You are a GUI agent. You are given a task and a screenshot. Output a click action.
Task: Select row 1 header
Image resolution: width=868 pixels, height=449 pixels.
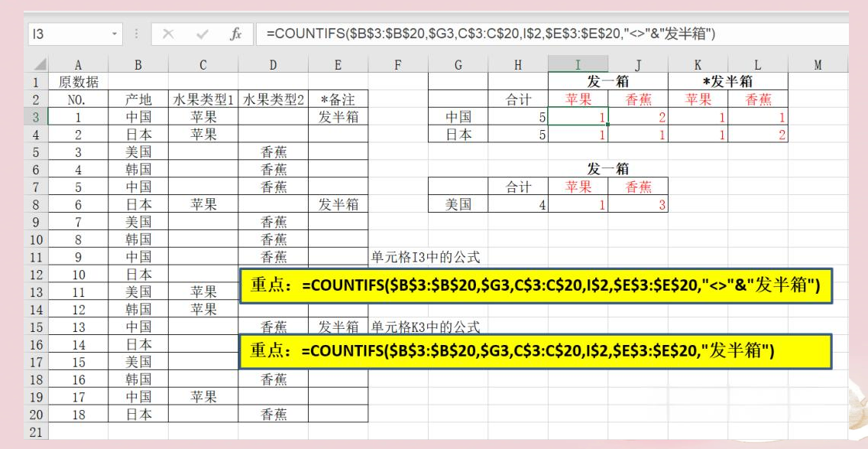(x=36, y=82)
